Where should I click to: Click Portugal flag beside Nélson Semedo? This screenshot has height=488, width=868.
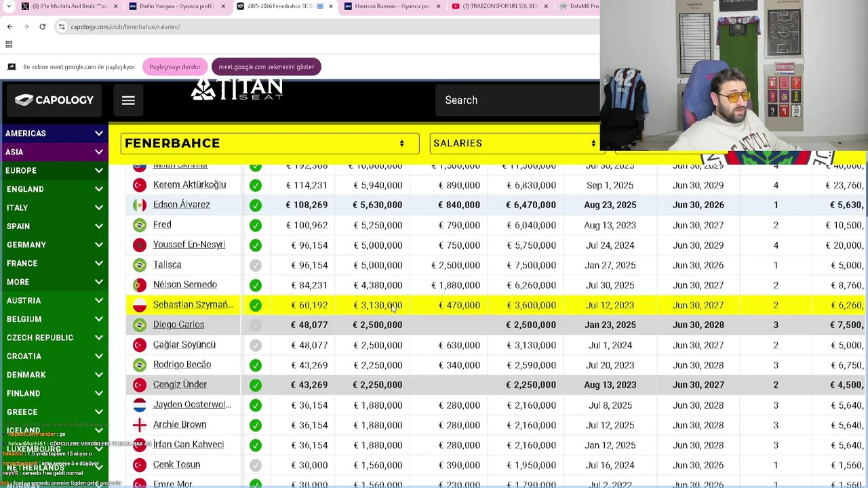tap(140, 285)
